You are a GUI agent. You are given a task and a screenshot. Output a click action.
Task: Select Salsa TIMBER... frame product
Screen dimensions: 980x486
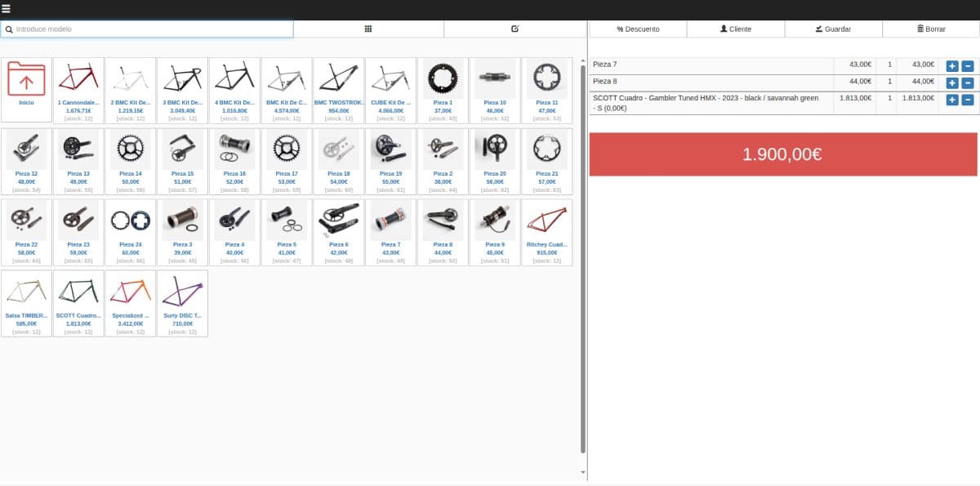click(27, 303)
